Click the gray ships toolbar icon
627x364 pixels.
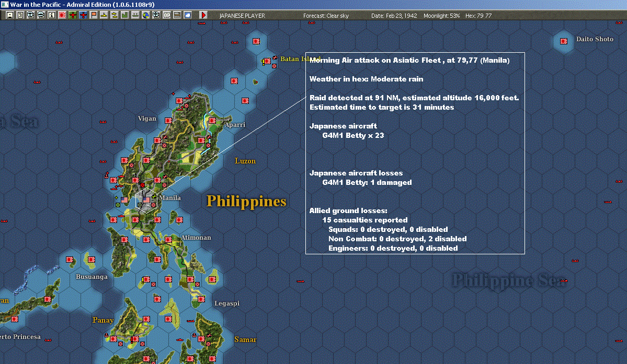[135, 15]
